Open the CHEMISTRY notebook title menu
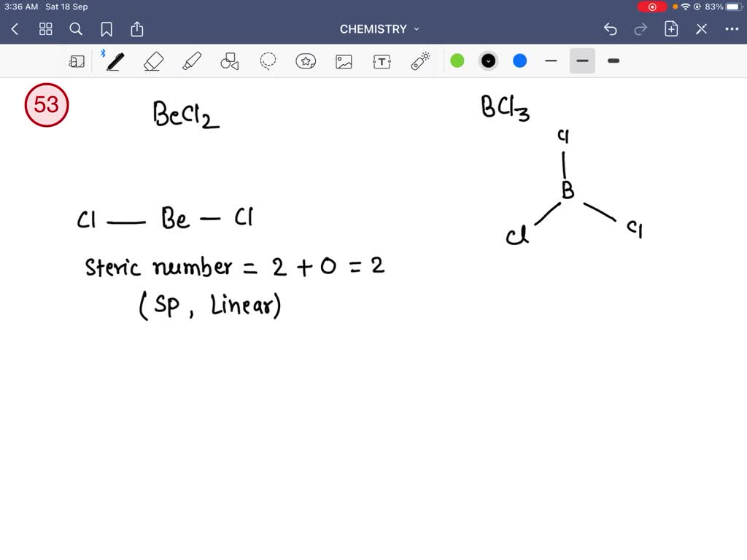 (x=379, y=29)
